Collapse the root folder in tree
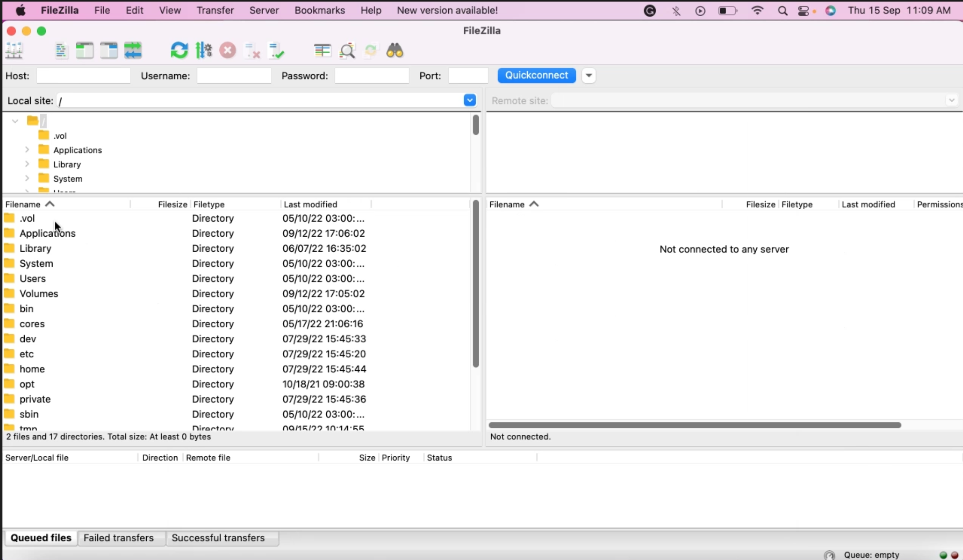 15,121
